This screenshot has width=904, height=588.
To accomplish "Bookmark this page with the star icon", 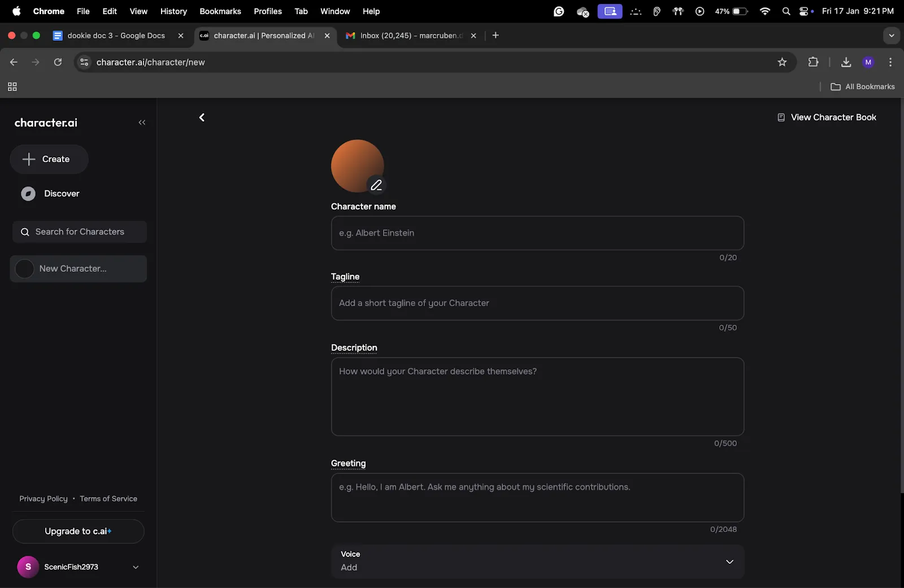I will point(782,62).
